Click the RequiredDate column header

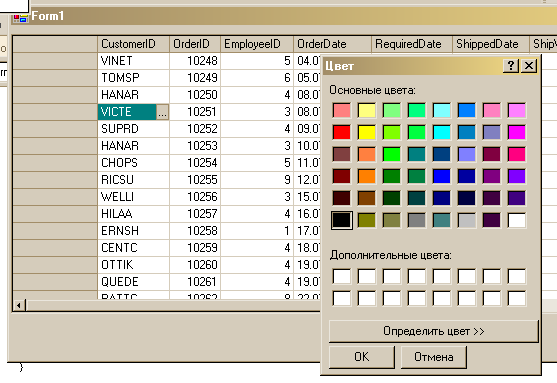(x=412, y=44)
